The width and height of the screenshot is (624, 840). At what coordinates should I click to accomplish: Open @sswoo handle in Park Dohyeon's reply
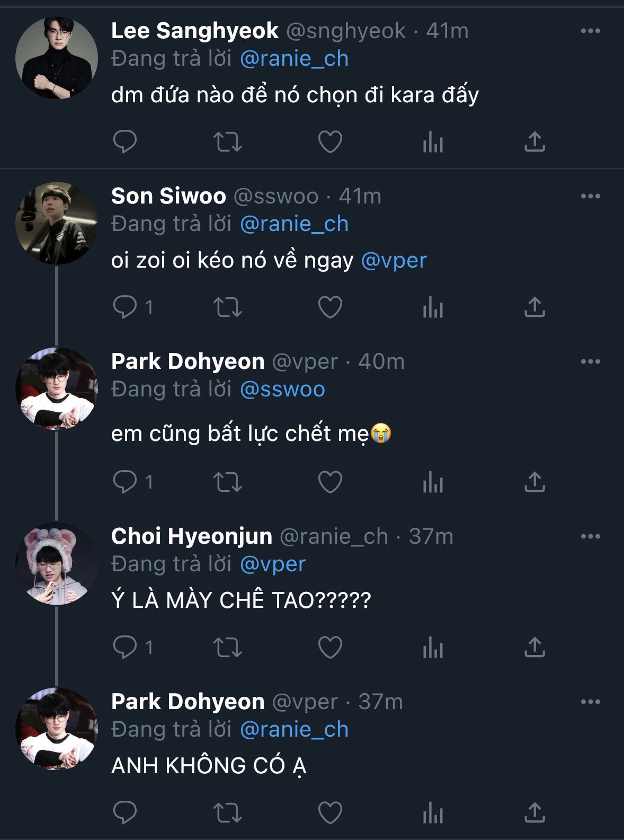[x=282, y=390]
